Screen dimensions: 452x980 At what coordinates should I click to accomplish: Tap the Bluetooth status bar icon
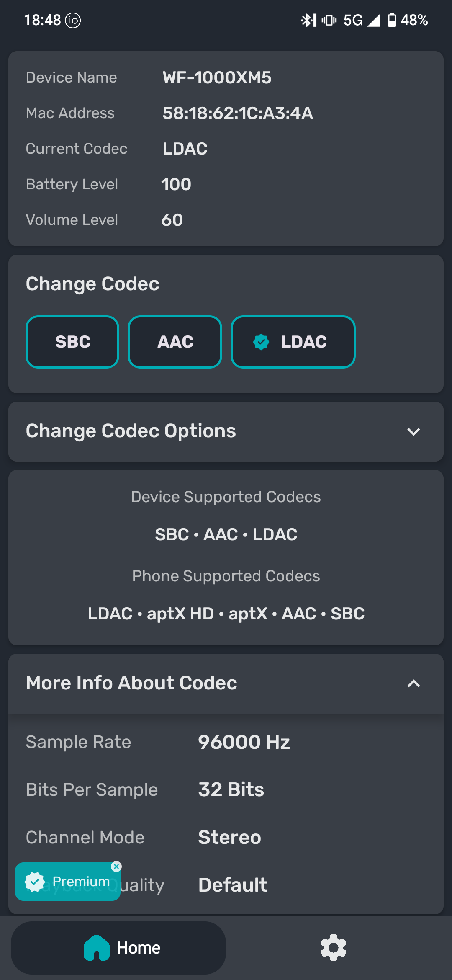tap(308, 20)
